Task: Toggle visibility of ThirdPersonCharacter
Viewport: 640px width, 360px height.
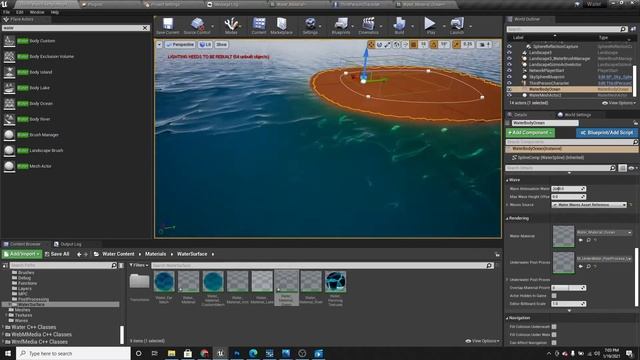Action: (509, 83)
